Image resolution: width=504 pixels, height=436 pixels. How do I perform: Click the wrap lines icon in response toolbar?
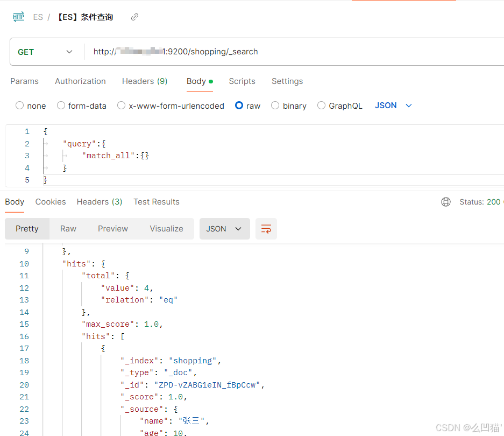coord(266,229)
